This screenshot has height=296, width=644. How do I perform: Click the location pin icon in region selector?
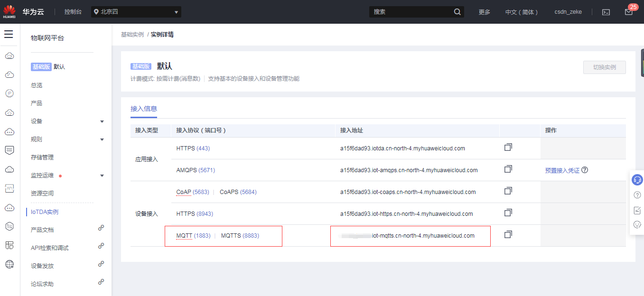96,12
